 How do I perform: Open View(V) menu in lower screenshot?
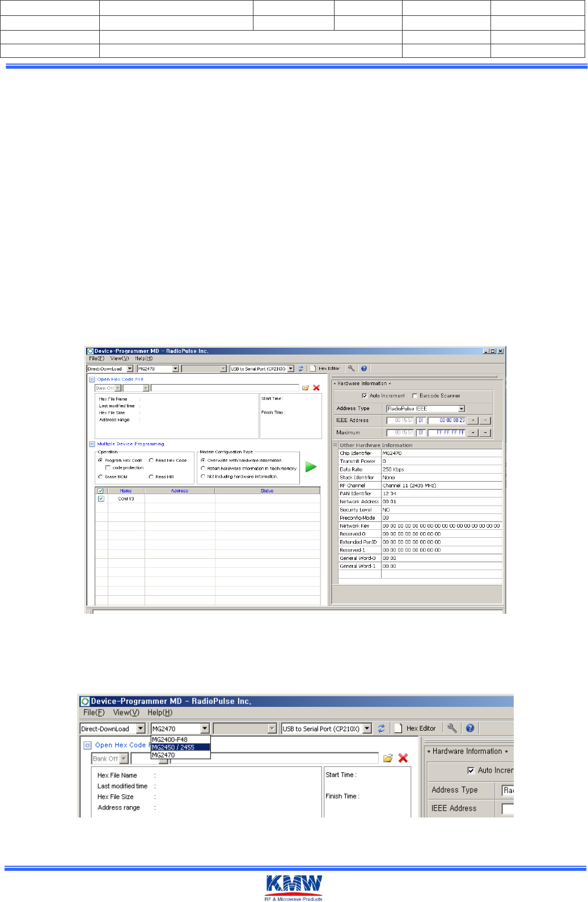pos(126,713)
